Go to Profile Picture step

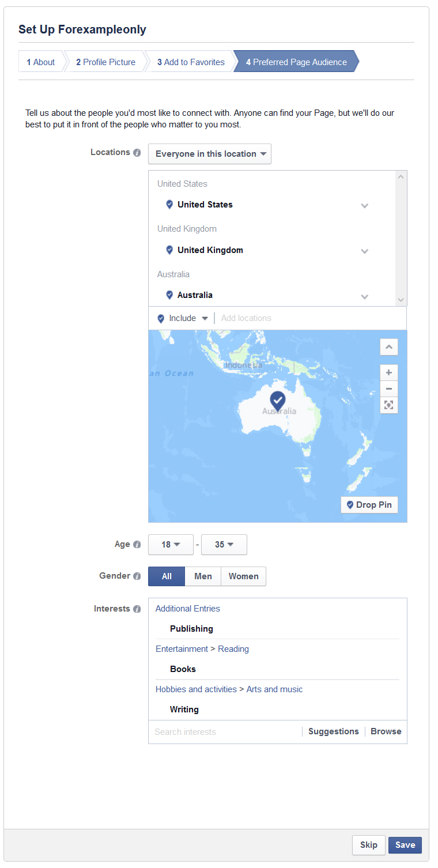[105, 62]
